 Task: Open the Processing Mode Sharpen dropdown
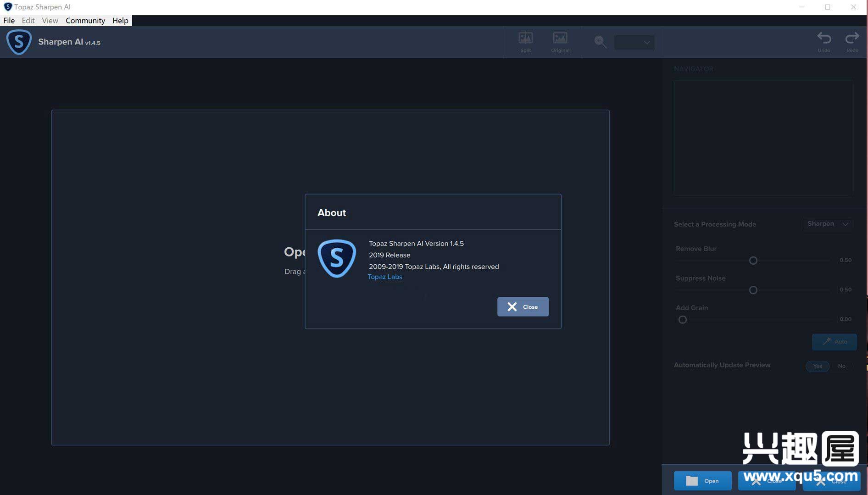coord(828,224)
